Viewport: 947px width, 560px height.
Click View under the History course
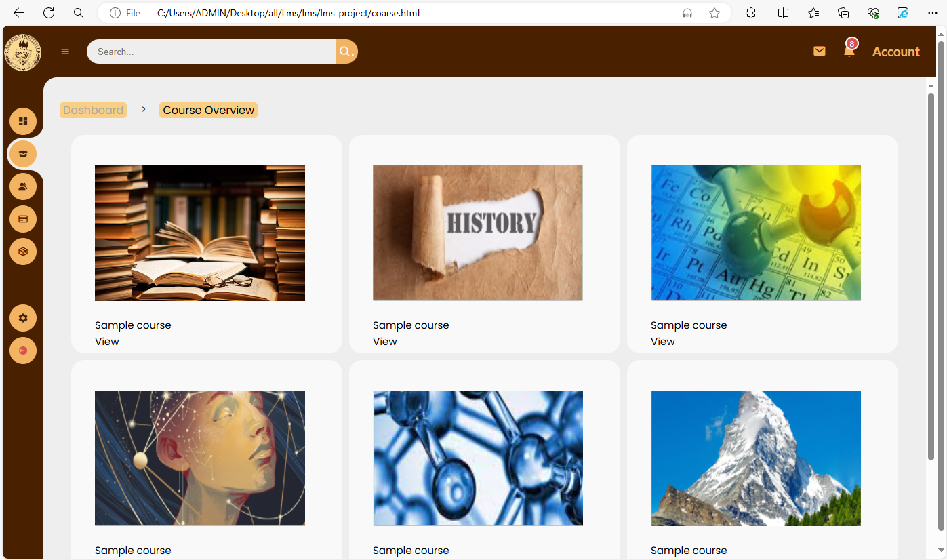385,342
